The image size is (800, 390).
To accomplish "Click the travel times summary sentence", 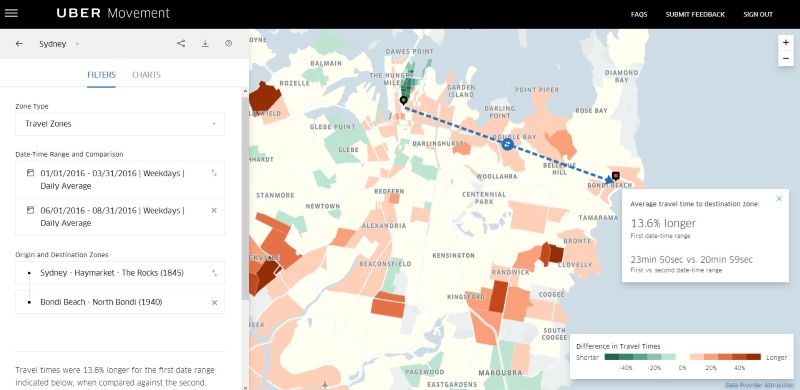I will (x=115, y=376).
